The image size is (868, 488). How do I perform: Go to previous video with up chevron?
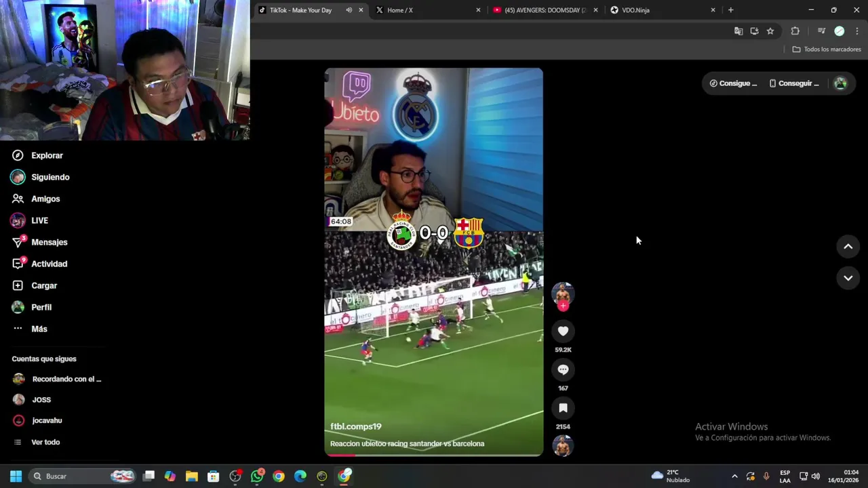pyautogui.click(x=848, y=247)
